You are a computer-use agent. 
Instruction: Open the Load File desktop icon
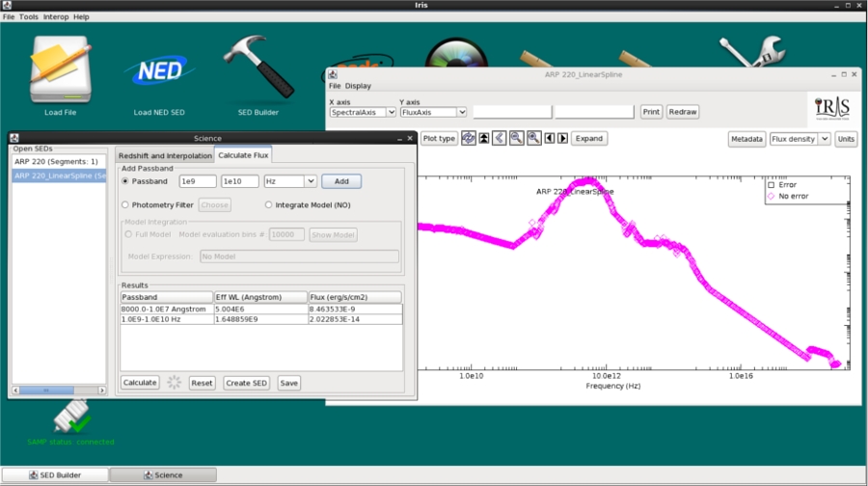(61, 70)
